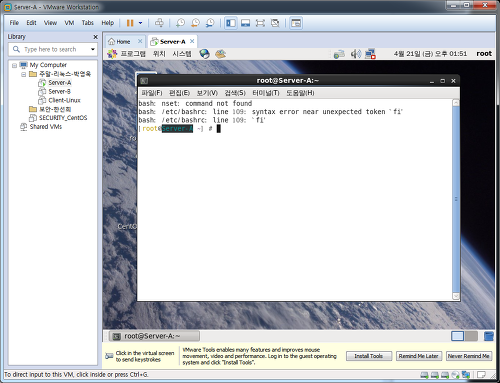Close the Library panel
The width and height of the screenshot is (500, 383).
pyautogui.click(x=96, y=37)
